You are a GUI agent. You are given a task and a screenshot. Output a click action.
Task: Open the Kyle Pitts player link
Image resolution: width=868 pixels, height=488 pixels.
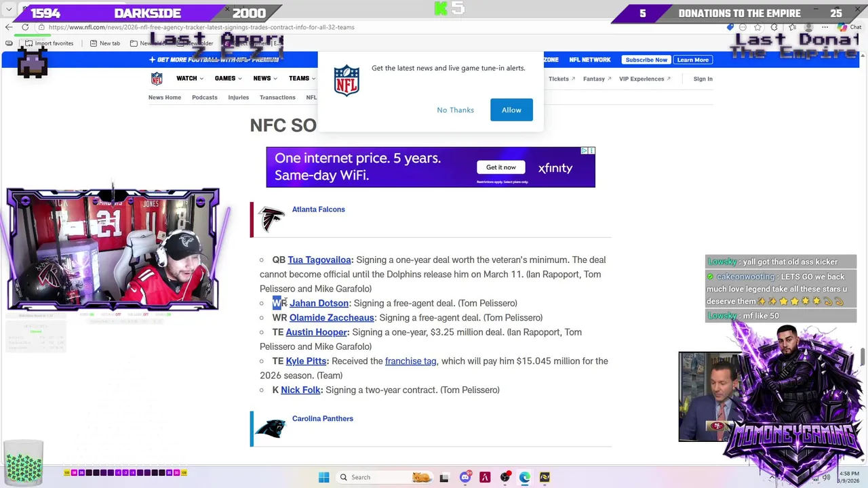coord(306,361)
